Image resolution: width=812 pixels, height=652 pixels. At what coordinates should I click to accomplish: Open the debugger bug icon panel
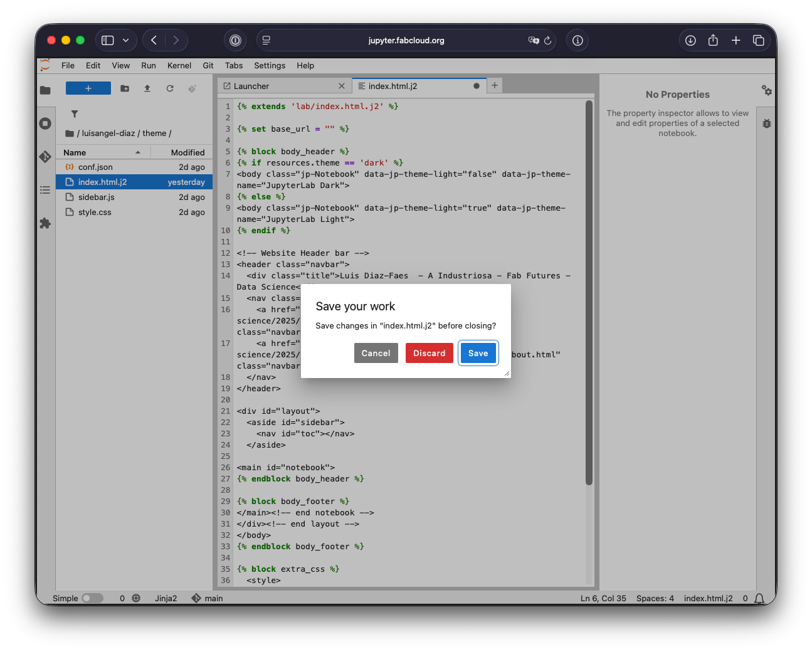(766, 124)
